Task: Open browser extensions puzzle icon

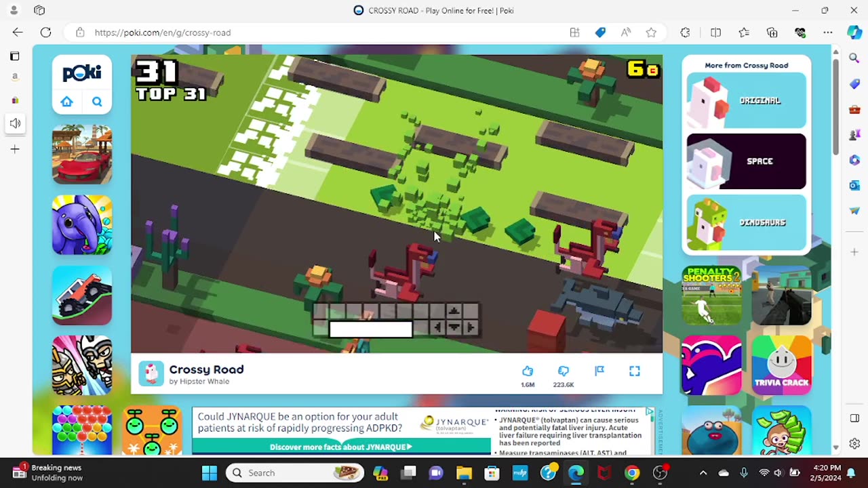Action: [x=685, y=33]
